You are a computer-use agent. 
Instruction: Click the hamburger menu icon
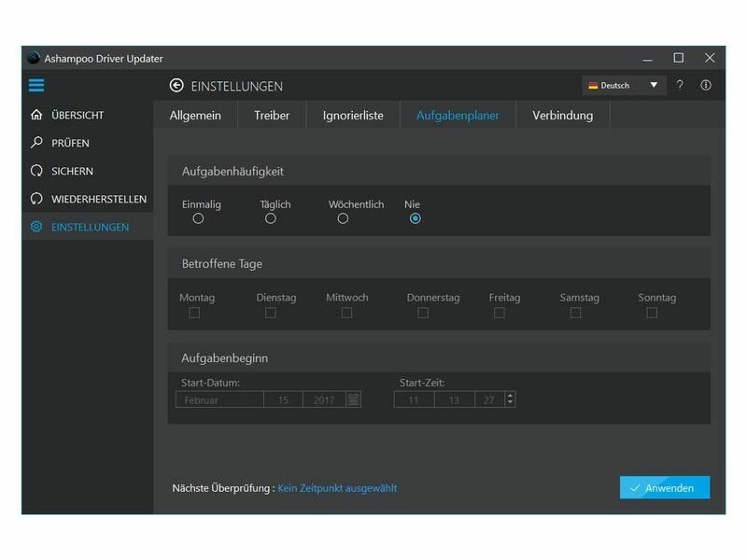pos(36,86)
